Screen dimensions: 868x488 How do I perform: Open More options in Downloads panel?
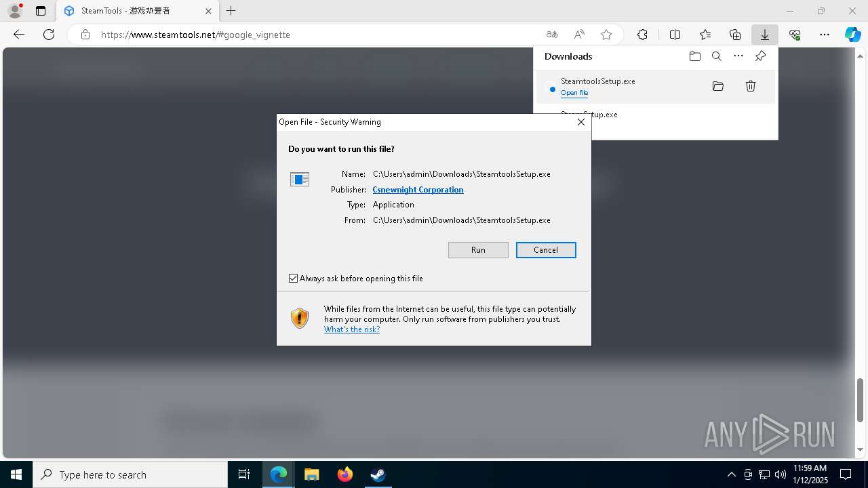(x=738, y=56)
